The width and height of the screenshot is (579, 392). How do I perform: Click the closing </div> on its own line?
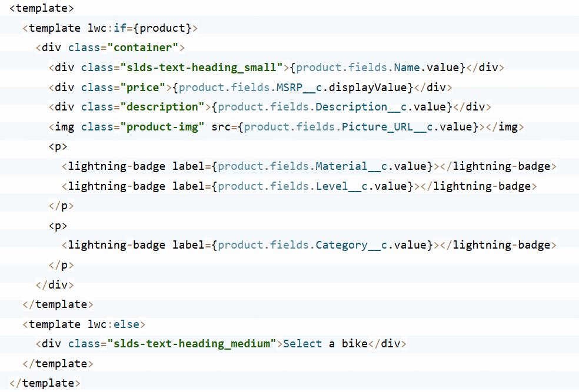click(55, 285)
